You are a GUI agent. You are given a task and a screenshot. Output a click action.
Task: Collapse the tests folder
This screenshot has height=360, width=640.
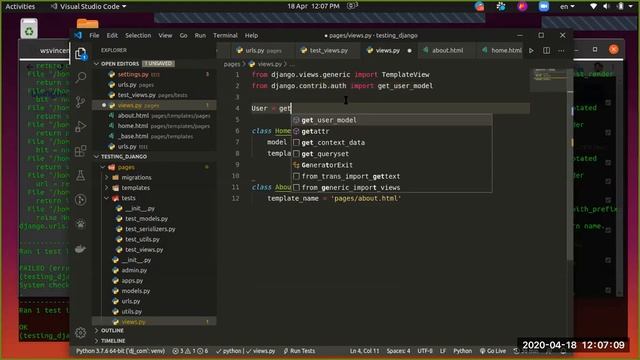point(107,198)
